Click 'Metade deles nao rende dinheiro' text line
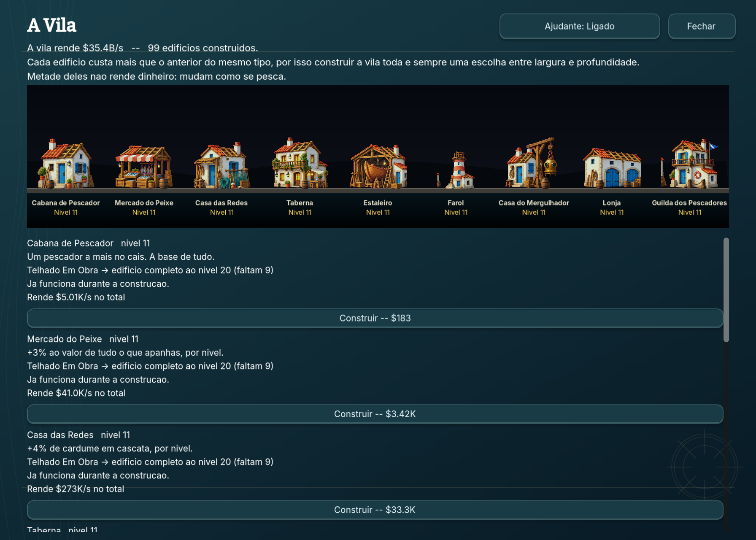 click(x=157, y=76)
